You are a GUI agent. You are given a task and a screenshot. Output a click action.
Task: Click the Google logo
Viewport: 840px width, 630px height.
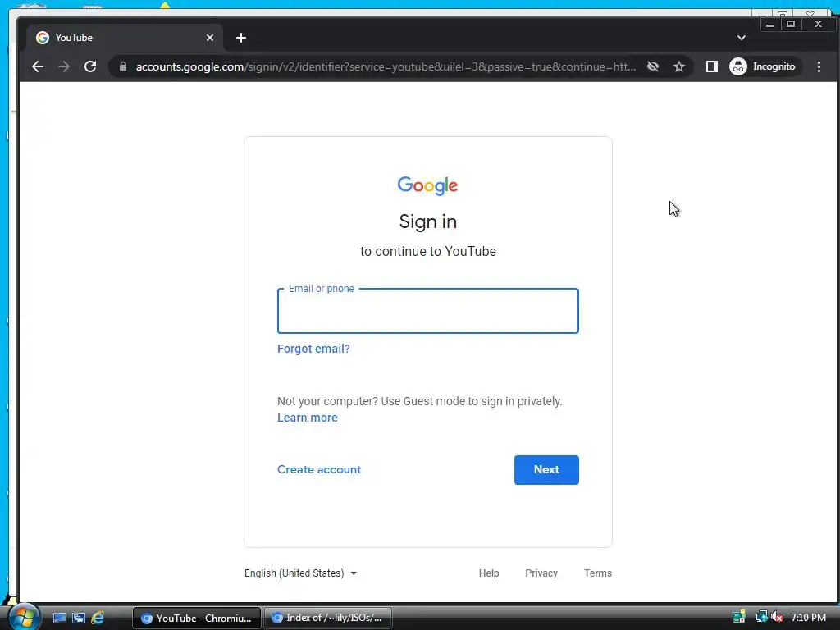[427, 185]
